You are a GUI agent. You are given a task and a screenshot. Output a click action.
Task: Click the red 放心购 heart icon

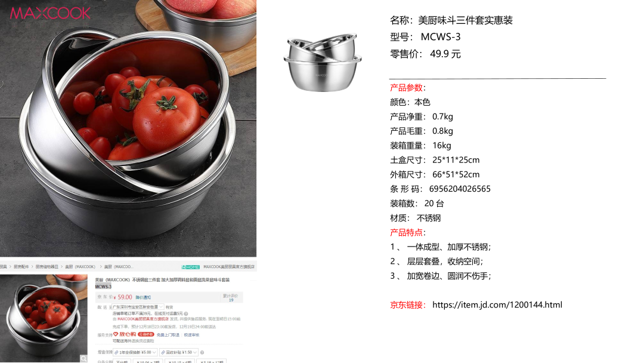[x=116, y=334]
